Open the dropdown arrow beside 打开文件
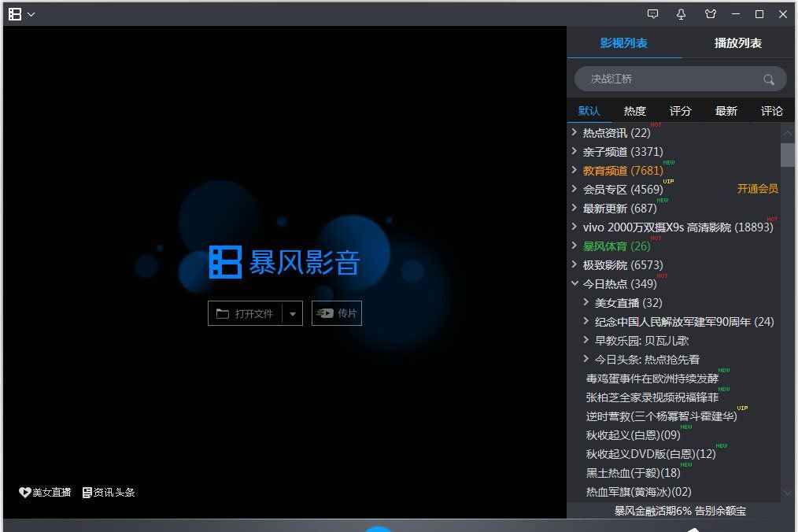The image size is (798, 532). point(293,314)
